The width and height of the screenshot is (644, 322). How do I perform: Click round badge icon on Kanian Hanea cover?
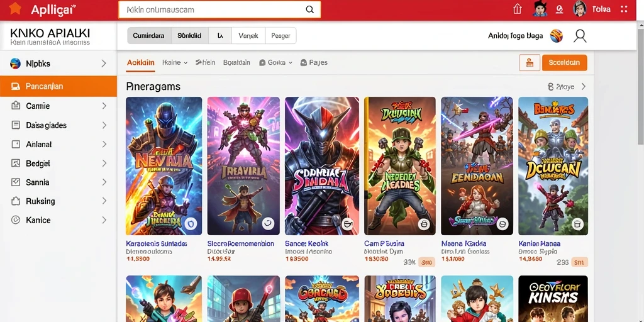click(577, 224)
